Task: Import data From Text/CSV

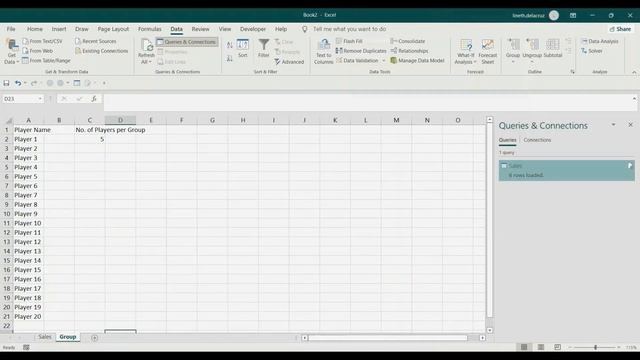Action: tap(42, 41)
